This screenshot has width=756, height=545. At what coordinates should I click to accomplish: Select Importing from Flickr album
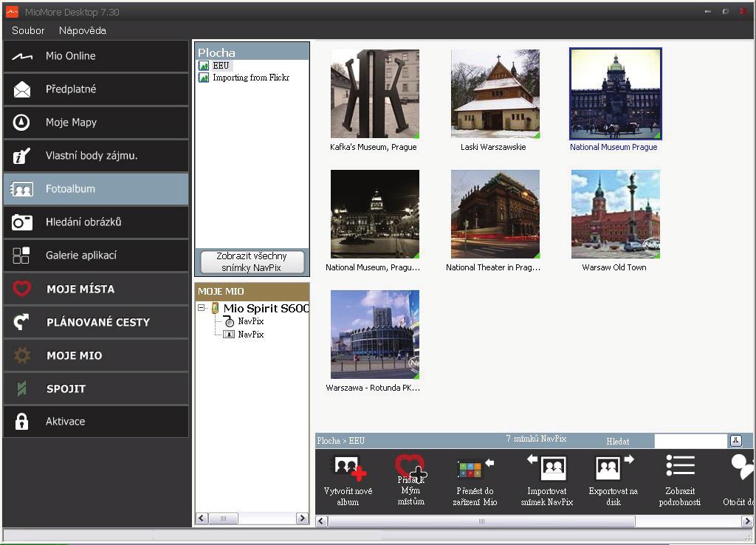(x=251, y=78)
